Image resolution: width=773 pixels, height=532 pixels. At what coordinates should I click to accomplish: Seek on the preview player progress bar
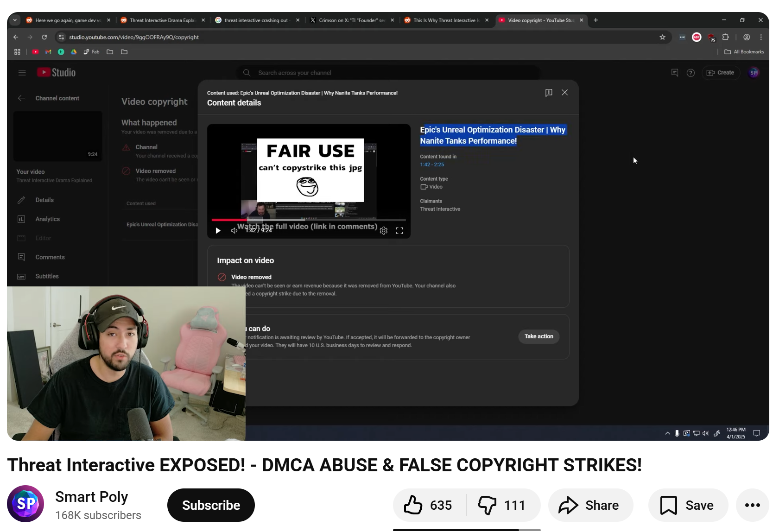(309, 220)
